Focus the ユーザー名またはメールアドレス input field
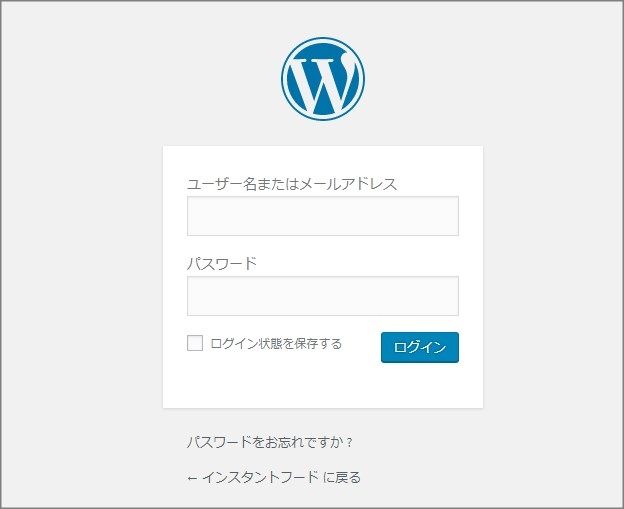The width and height of the screenshot is (624, 509). tap(323, 216)
